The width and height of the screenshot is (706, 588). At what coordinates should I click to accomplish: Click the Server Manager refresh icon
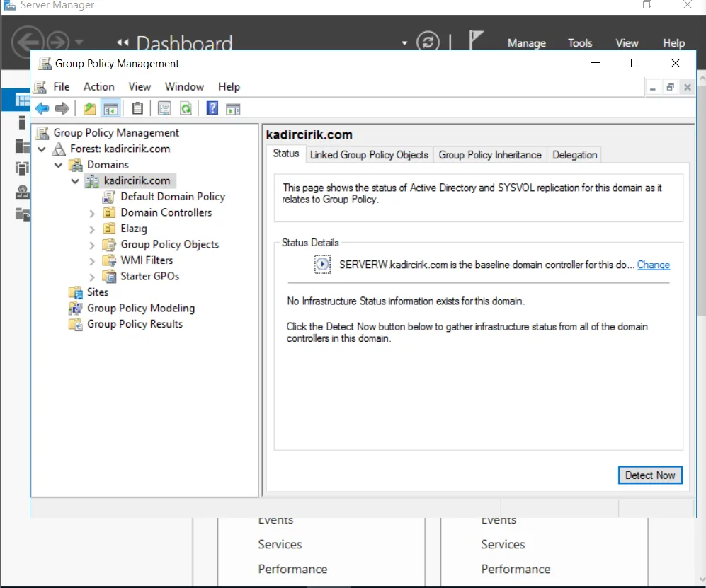(x=428, y=42)
